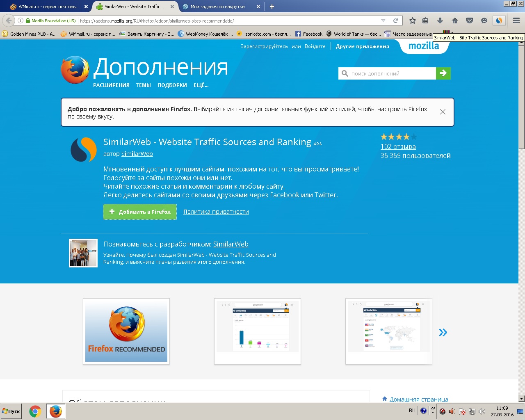The height and width of the screenshot is (420, 525).
Task: Click the developer team photo thumbnail
Action: (83, 253)
